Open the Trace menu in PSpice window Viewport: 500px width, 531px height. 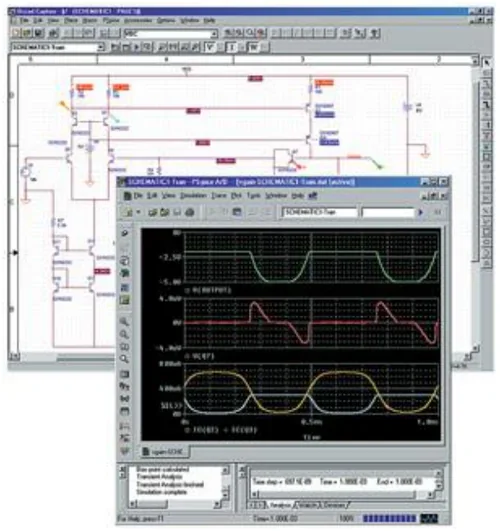[219, 196]
